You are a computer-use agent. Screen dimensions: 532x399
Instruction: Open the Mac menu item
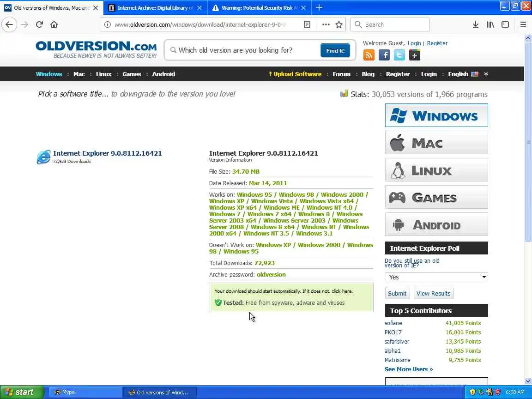(79, 74)
